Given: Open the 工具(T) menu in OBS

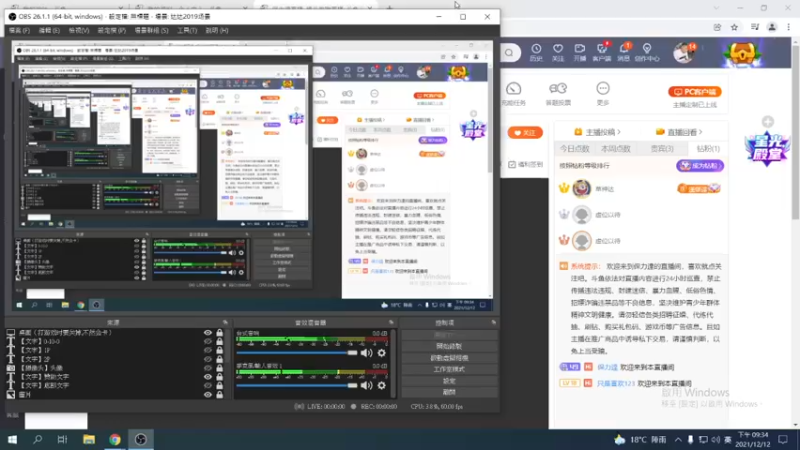Looking at the screenshot, I should [x=187, y=31].
